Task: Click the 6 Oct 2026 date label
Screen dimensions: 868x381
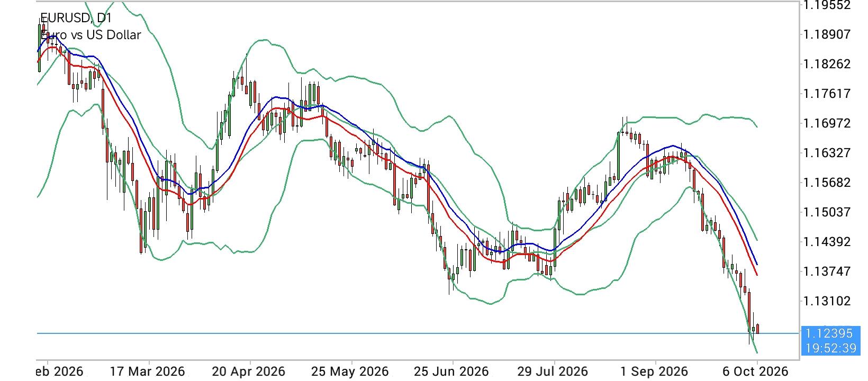Action: [755, 371]
